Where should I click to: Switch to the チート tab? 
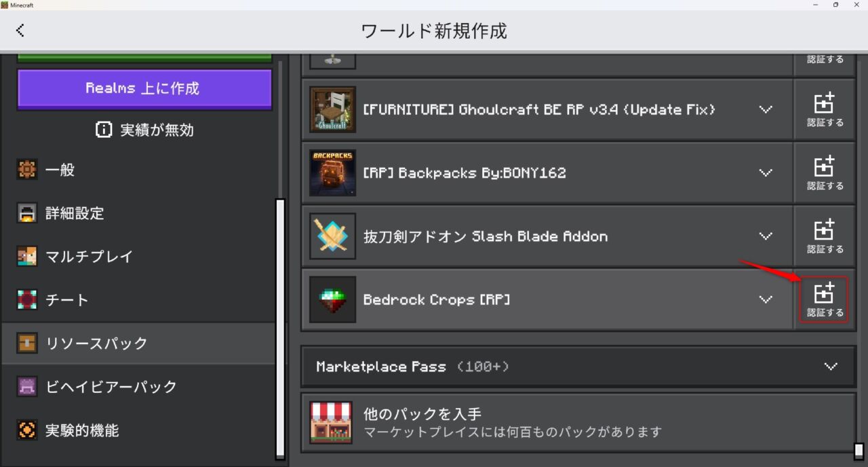(x=139, y=300)
